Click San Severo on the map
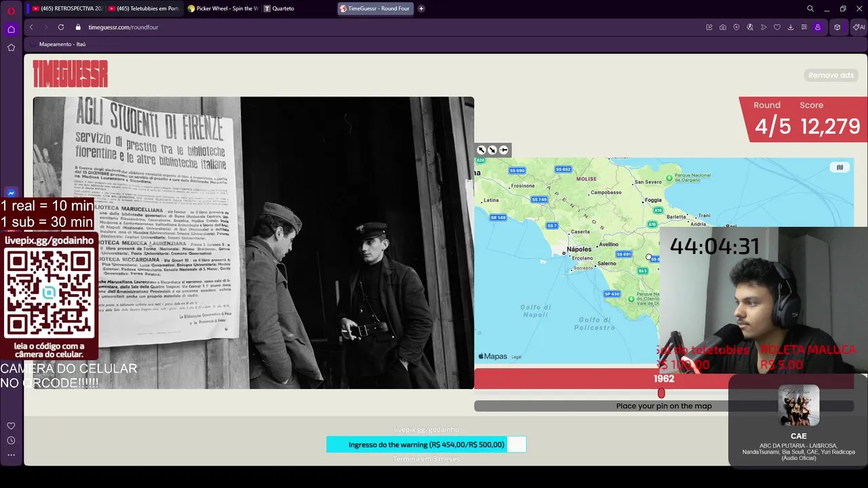 (x=648, y=182)
